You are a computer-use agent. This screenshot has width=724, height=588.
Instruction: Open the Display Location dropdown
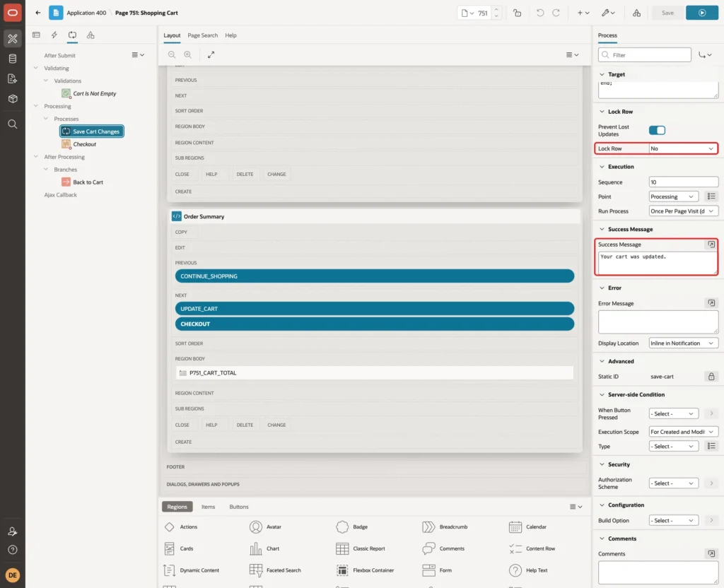(x=682, y=343)
